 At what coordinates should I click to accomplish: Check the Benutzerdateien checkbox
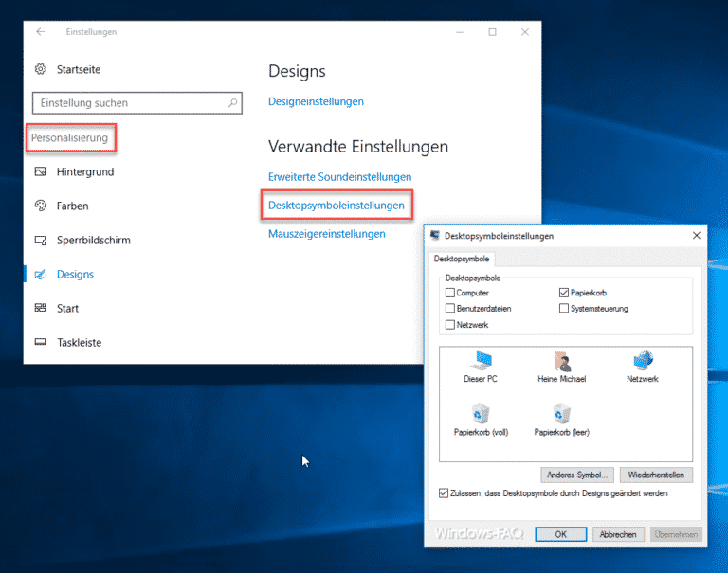click(x=450, y=309)
